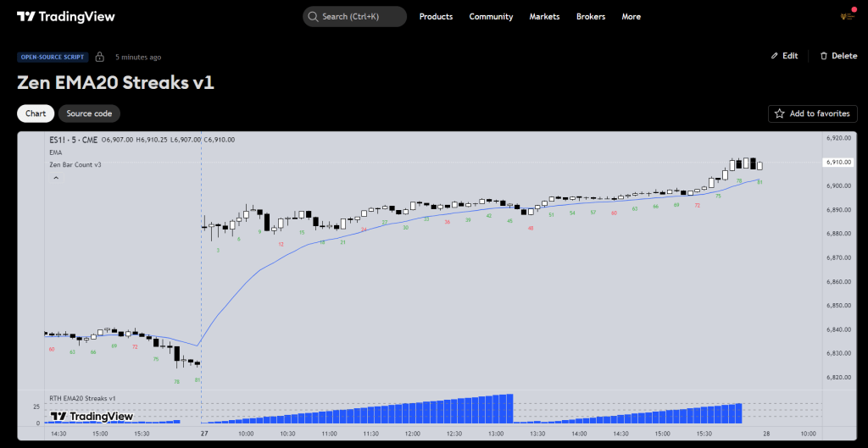Select the Chart tab
The width and height of the screenshot is (868, 448).
(x=36, y=113)
